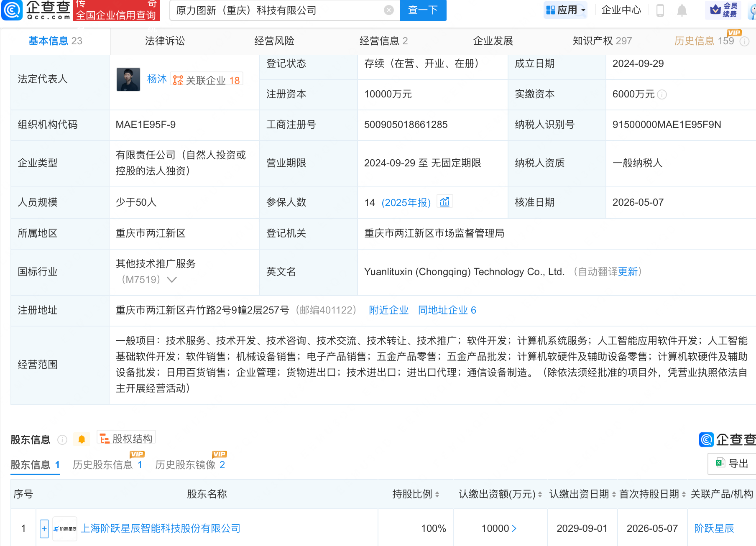
Task: Open the legal representative 杨沐 photo
Action: pos(128,79)
